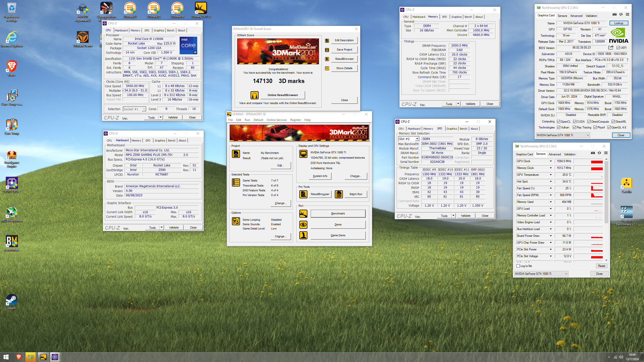The width and height of the screenshot is (644, 362).
Task: Open the GPU selection dropdown in GPU-Z Graphics Card window
Action: (x=563, y=135)
